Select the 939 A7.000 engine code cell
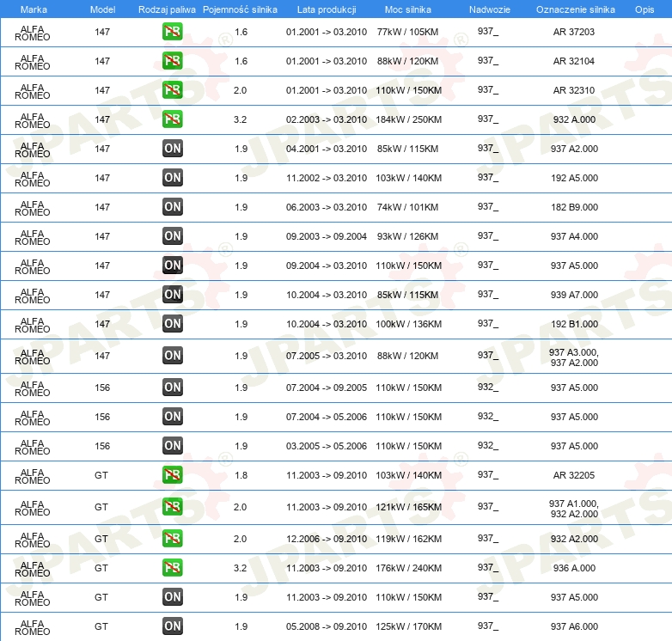Screen dimensions: 672x641 [574, 295]
